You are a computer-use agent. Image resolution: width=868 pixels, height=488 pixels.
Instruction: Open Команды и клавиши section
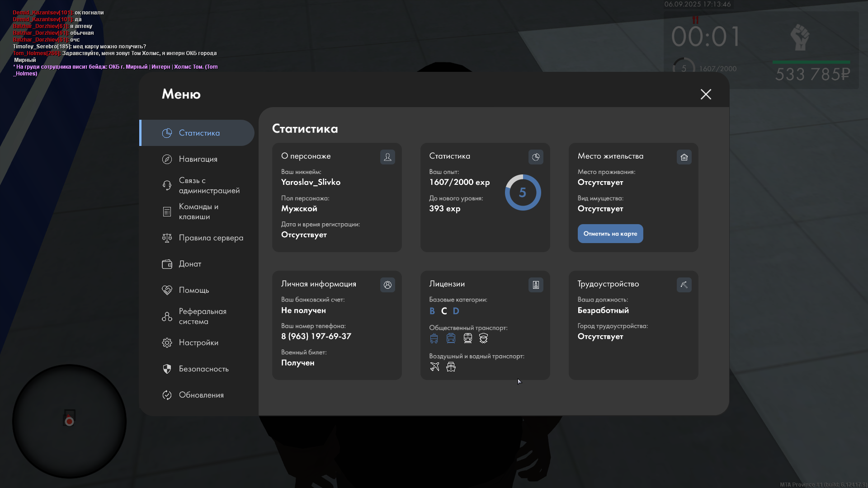pos(197,211)
